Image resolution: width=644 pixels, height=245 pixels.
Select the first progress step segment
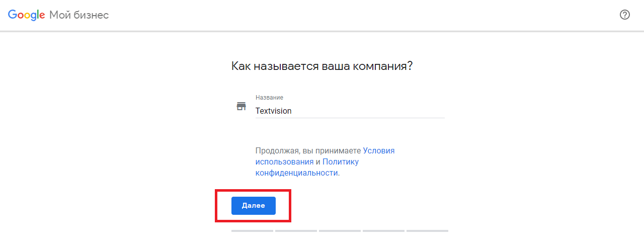[252, 231]
